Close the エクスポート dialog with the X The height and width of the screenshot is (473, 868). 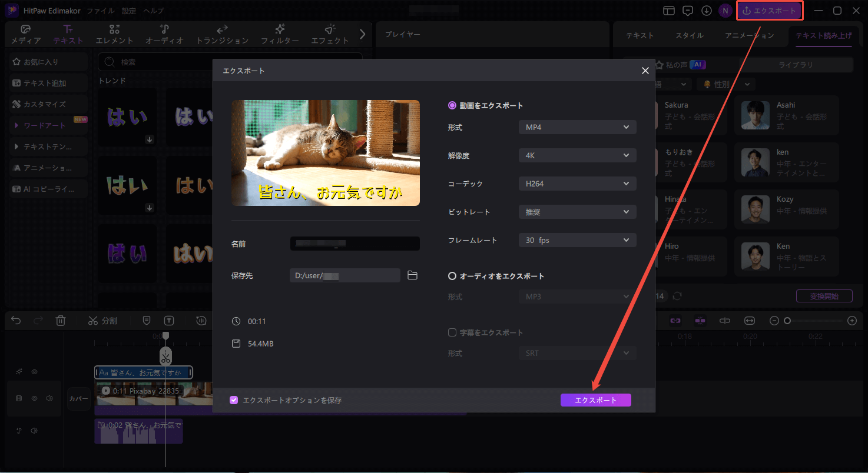[x=645, y=71]
